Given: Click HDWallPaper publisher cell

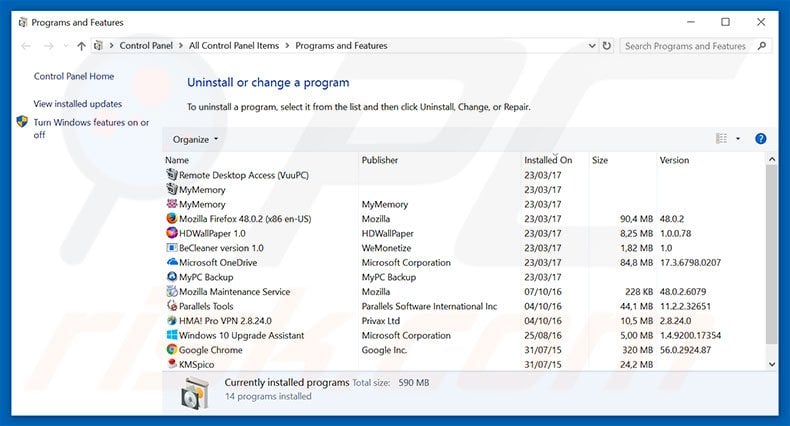Looking at the screenshot, I should point(387,234).
